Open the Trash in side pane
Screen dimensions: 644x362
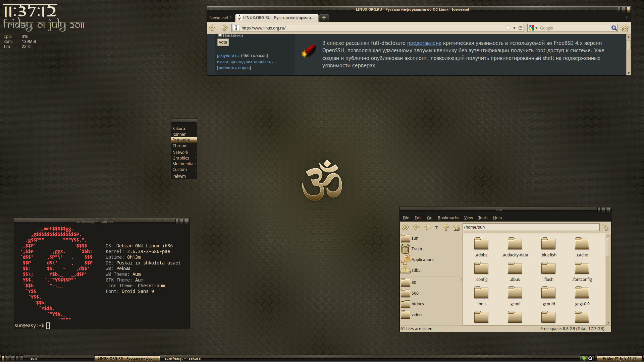416,249
